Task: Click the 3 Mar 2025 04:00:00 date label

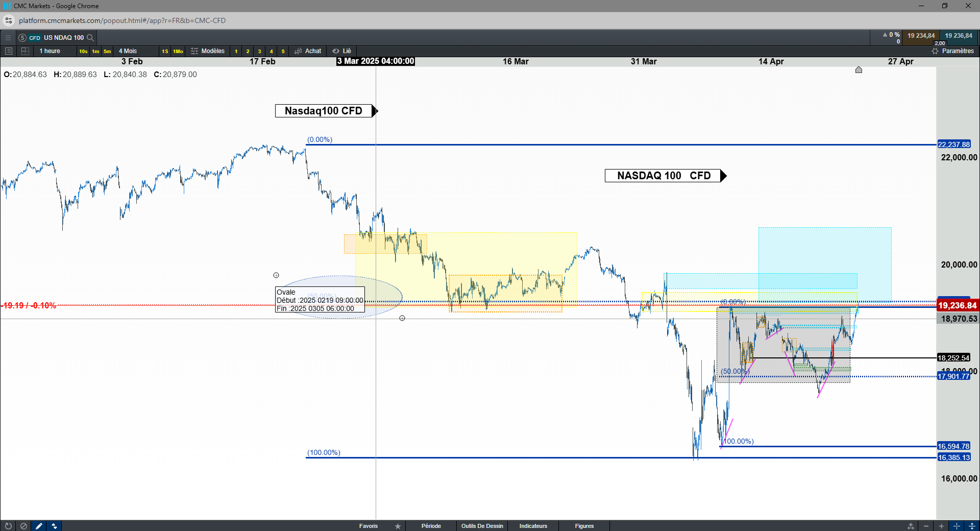Action: [x=376, y=61]
